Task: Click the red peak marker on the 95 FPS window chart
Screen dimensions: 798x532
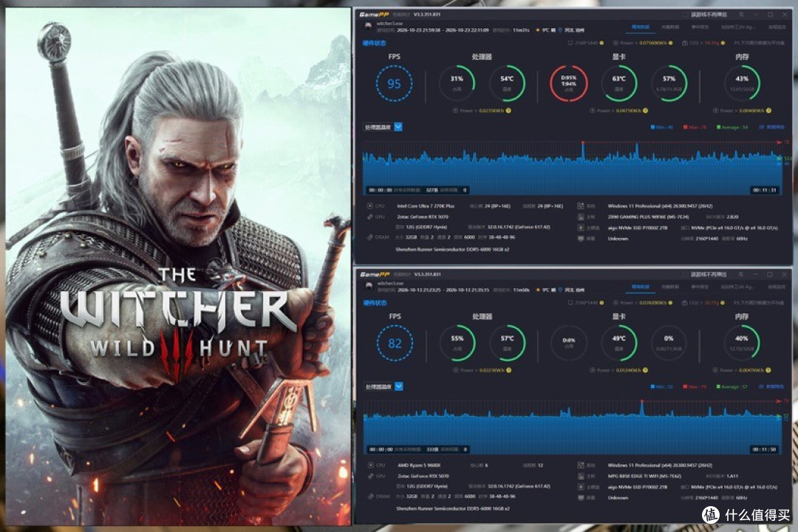Action: pos(583,143)
